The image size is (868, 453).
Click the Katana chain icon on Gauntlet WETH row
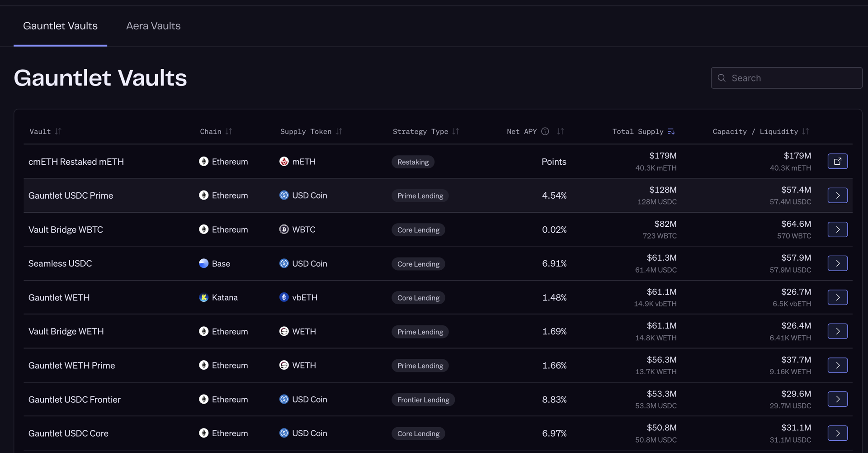(x=203, y=297)
